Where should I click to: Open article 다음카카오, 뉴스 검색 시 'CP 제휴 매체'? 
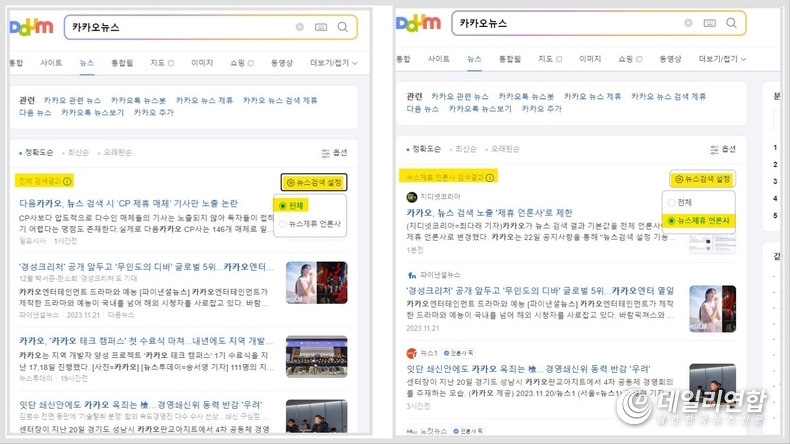(x=128, y=204)
